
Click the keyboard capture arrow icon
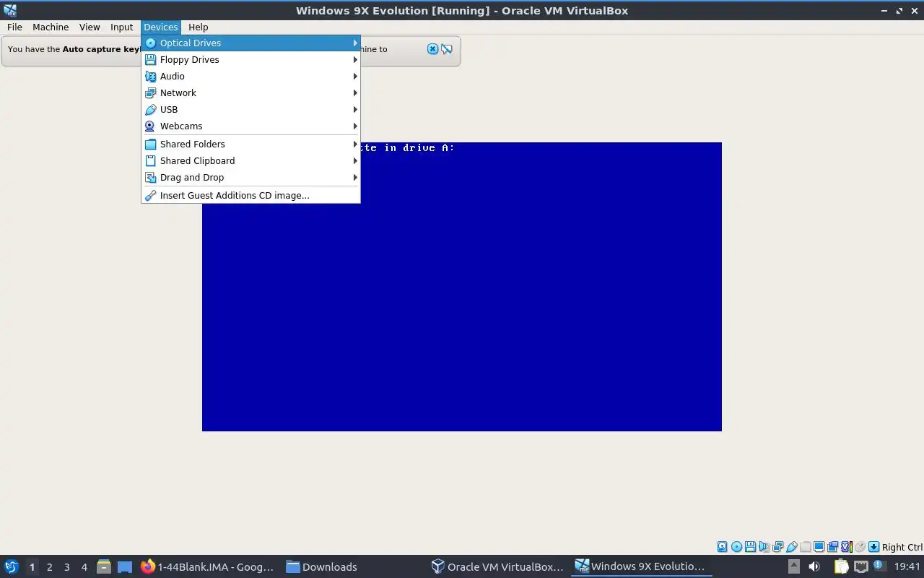click(873, 547)
